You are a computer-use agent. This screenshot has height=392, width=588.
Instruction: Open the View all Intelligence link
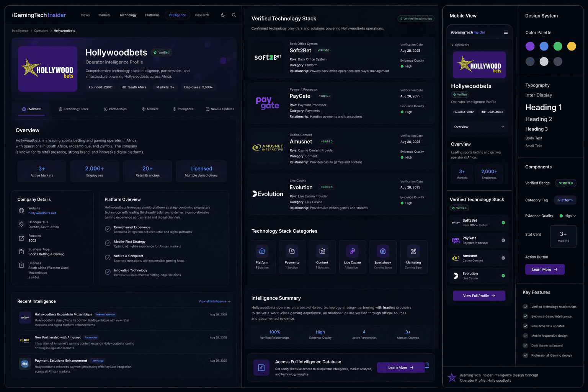coord(214,301)
